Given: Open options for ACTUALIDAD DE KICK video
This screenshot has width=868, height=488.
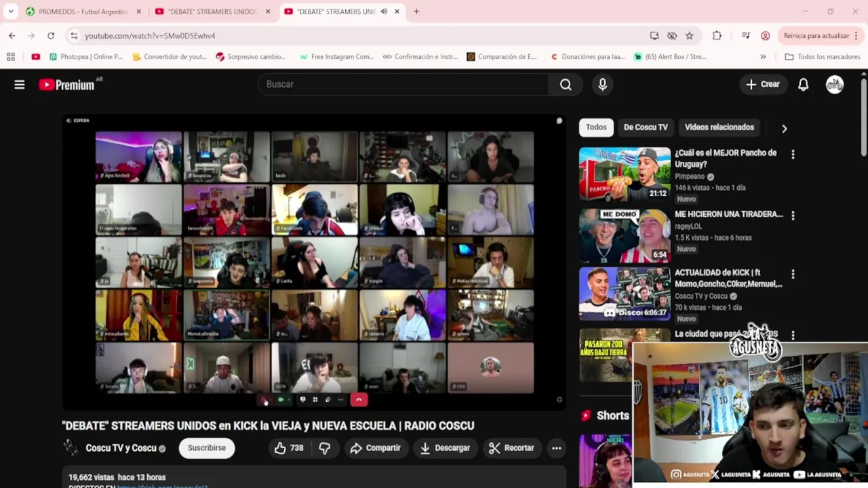Looking at the screenshot, I should coord(793,274).
